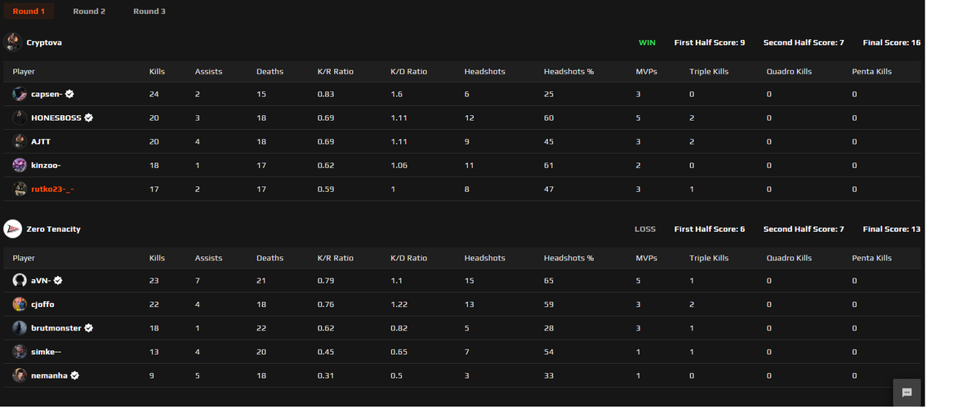The image size is (980, 413).
Task: Click kinzoo- headshots percent 61
Action: (x=548, y=166)
